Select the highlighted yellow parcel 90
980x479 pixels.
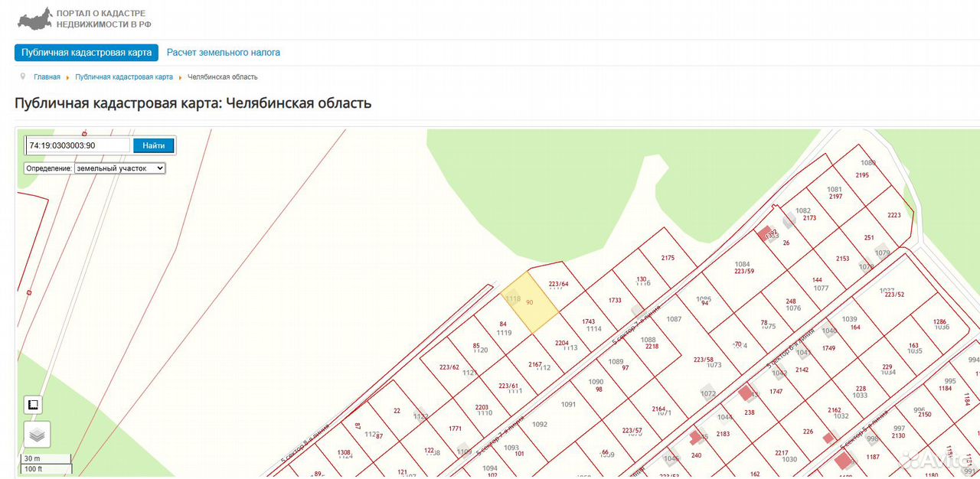click(529, 303)
